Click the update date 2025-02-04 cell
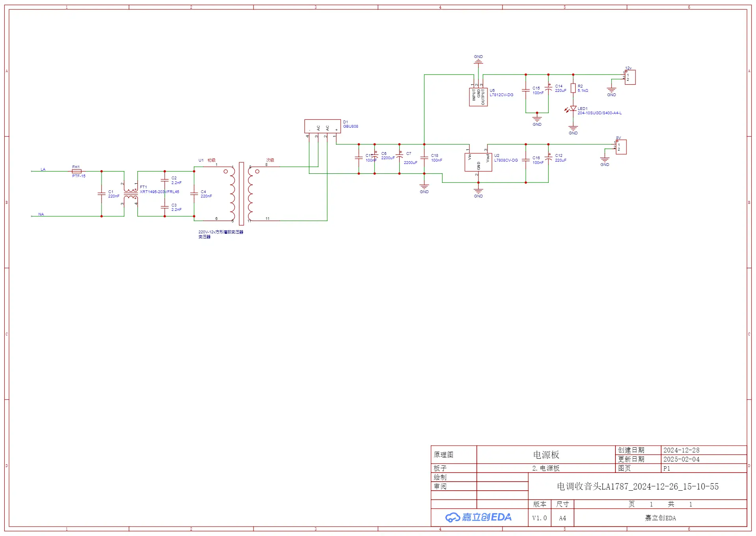The height and width of the screenshot is (536, 756). [x=704, y=459]
